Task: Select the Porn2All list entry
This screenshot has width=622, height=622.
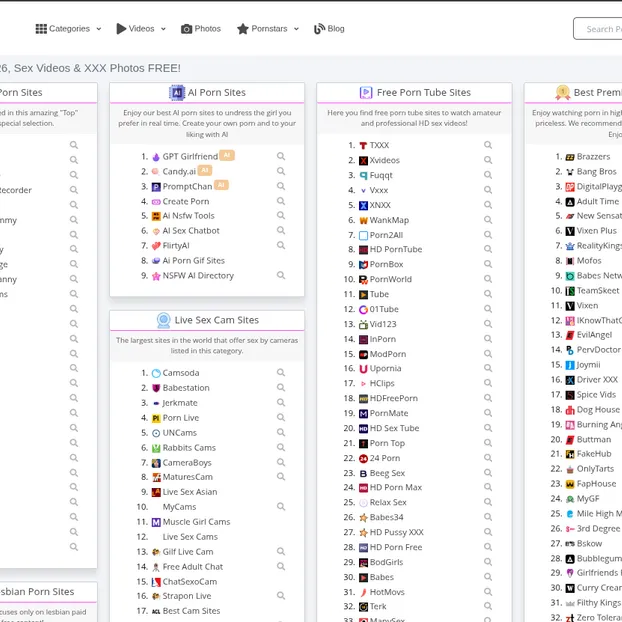Action: click(x=386, y=235)
